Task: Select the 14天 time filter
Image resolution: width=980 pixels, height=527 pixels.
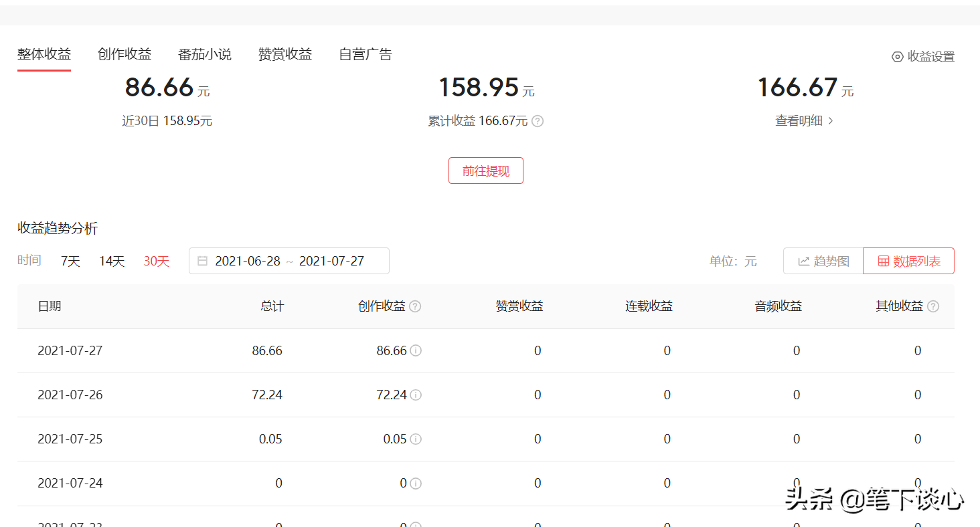Action: click(111, 261)
